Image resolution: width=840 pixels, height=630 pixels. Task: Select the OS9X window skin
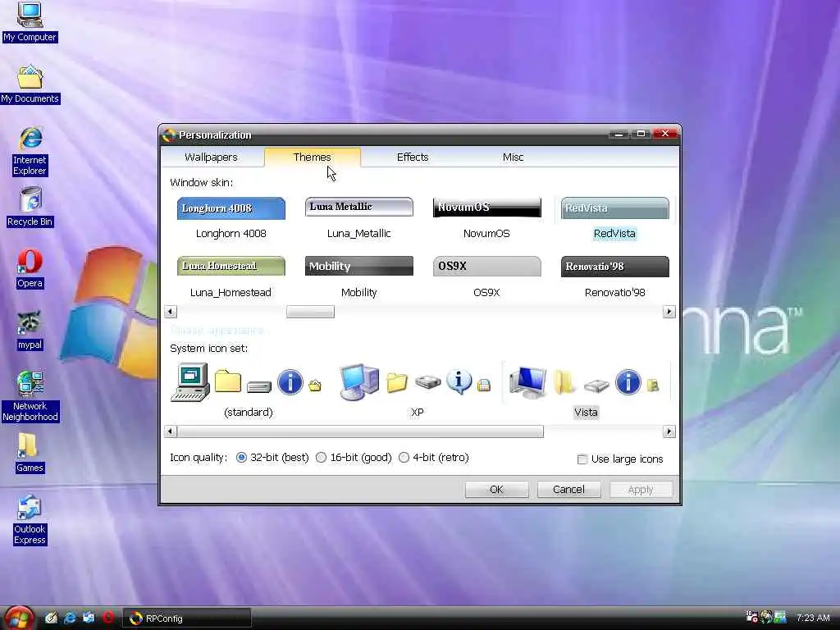486,277
